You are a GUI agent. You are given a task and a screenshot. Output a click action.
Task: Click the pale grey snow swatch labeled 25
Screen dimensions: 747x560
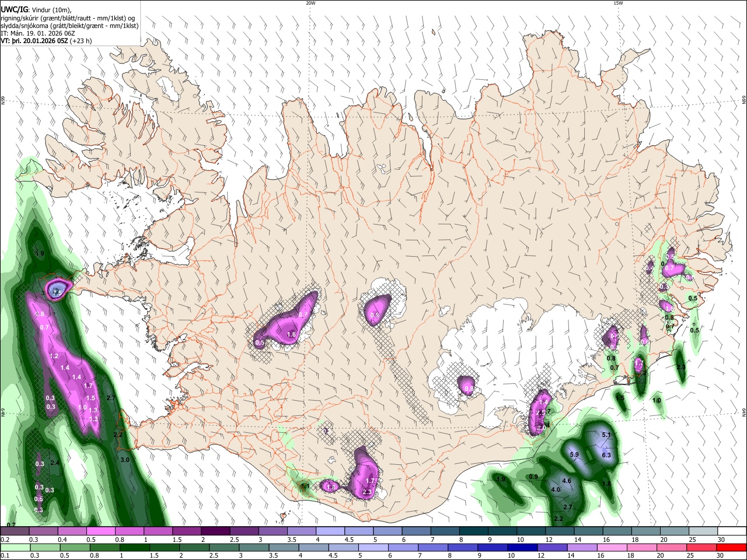703,531
